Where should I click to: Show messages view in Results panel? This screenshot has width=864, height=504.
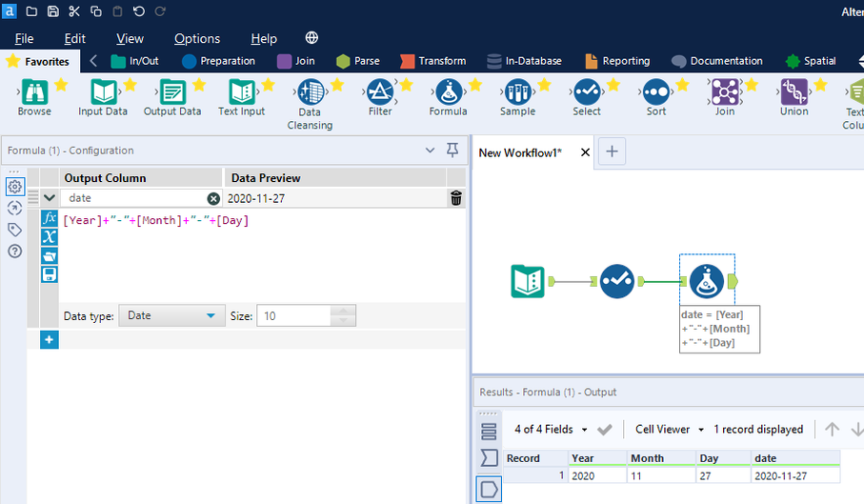pos(489,432)
